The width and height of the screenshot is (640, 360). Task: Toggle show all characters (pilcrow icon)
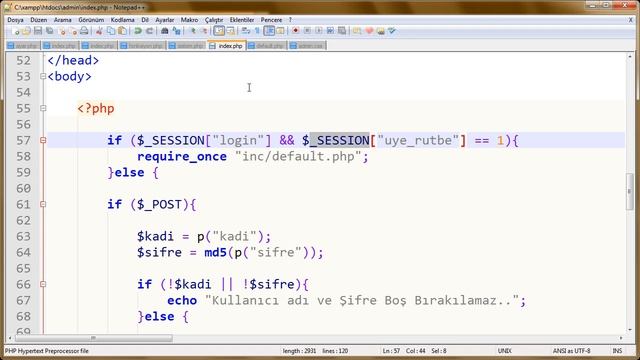click(257, 31)
